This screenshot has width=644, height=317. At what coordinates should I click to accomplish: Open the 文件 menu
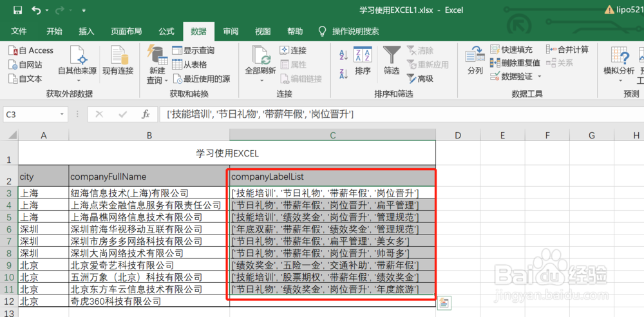pos(19,31)
